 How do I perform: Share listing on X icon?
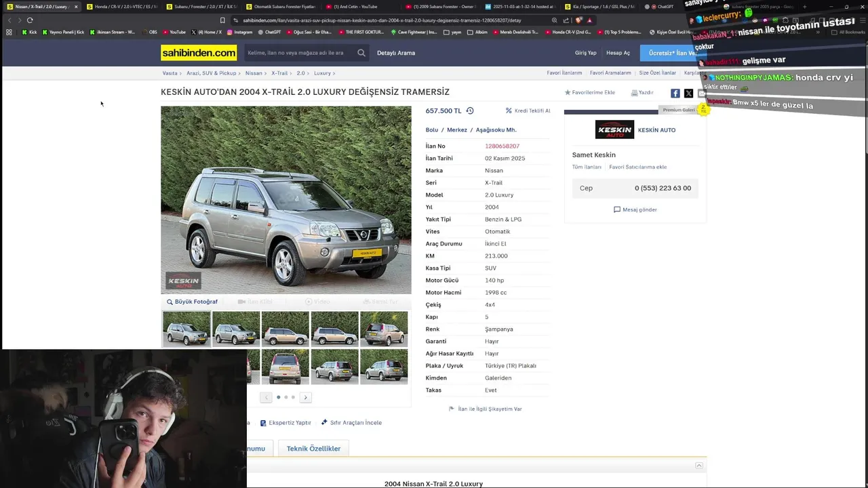(x=688, y=94)
